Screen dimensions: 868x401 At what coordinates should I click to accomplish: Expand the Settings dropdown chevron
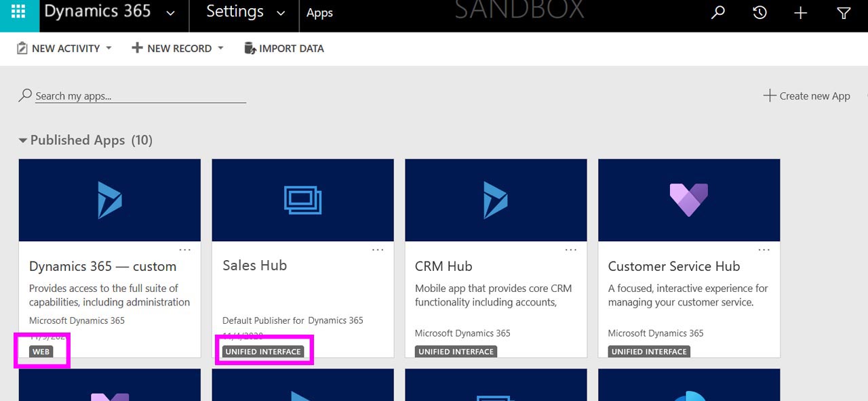[281, 14]
